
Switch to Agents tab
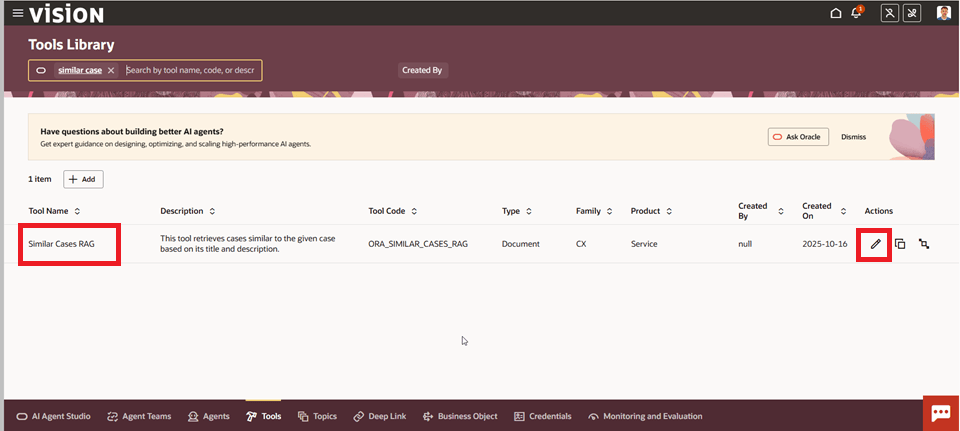[209, 416]
